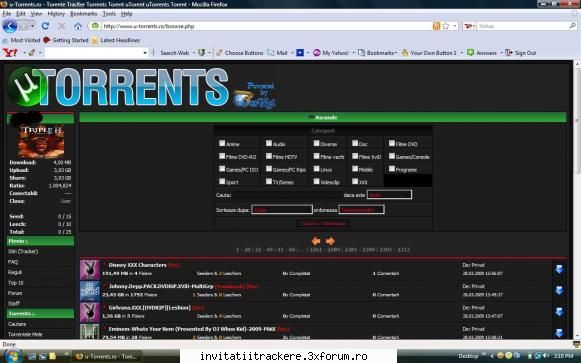The width and height of the screenshot is (581, 363).
Task: Expand the Yahoo toolbar search box dropdown
Action: pos(145,53)
